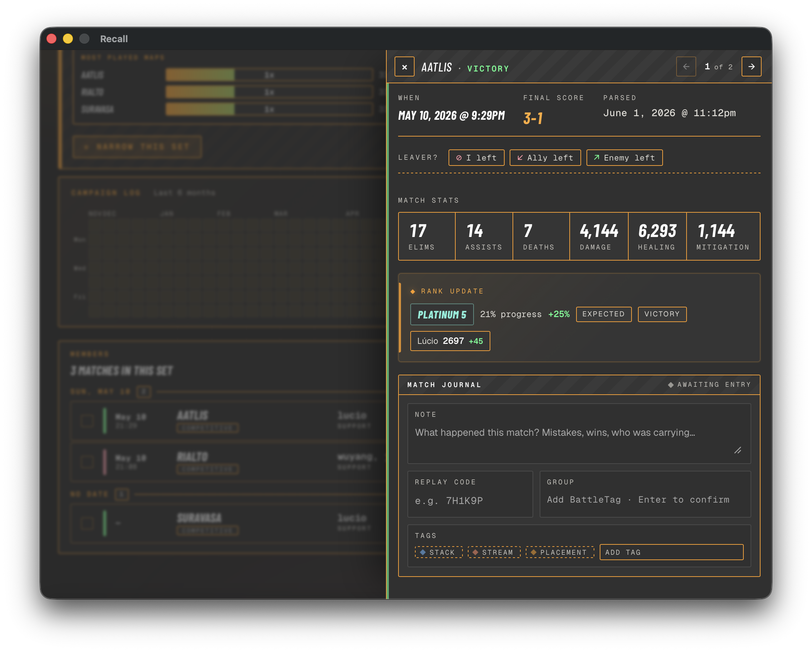
Task: Toggle the STACK tag
Action: click(x=439, y=552)
